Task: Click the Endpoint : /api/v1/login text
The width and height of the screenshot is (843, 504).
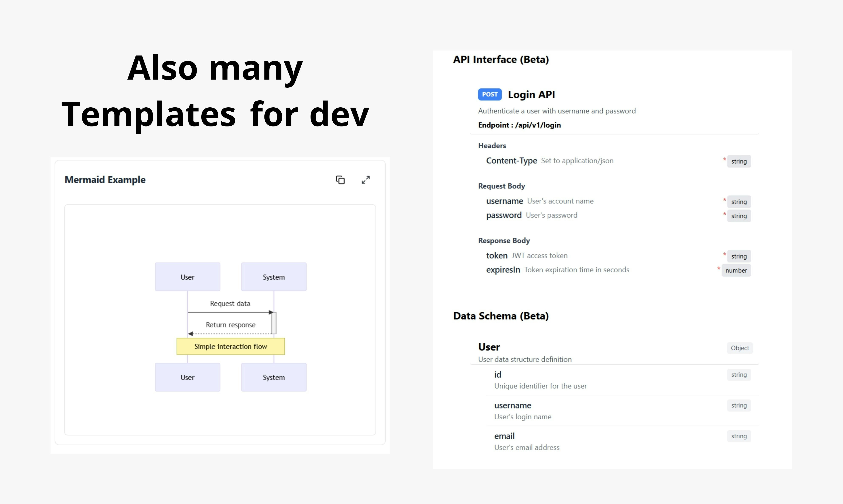Action: click(519, 125)
